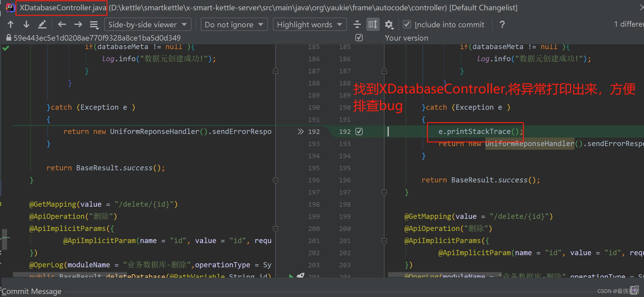
Task: Click the jump-to-source pencil icon
Action: tap(42, 24)
